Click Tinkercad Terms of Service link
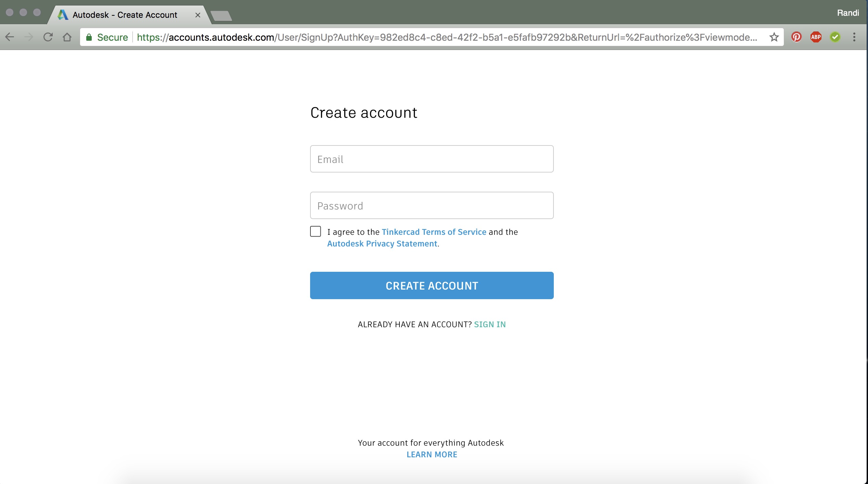This screenshot has width=868, height=484. [x=434, y=231]
